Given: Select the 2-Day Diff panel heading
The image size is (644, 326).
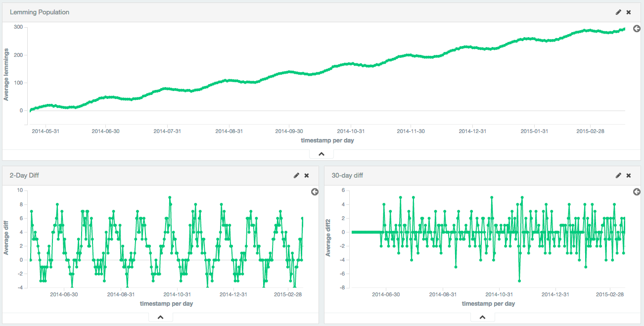Looking at the screenshot, I should [x=24, y=176].
